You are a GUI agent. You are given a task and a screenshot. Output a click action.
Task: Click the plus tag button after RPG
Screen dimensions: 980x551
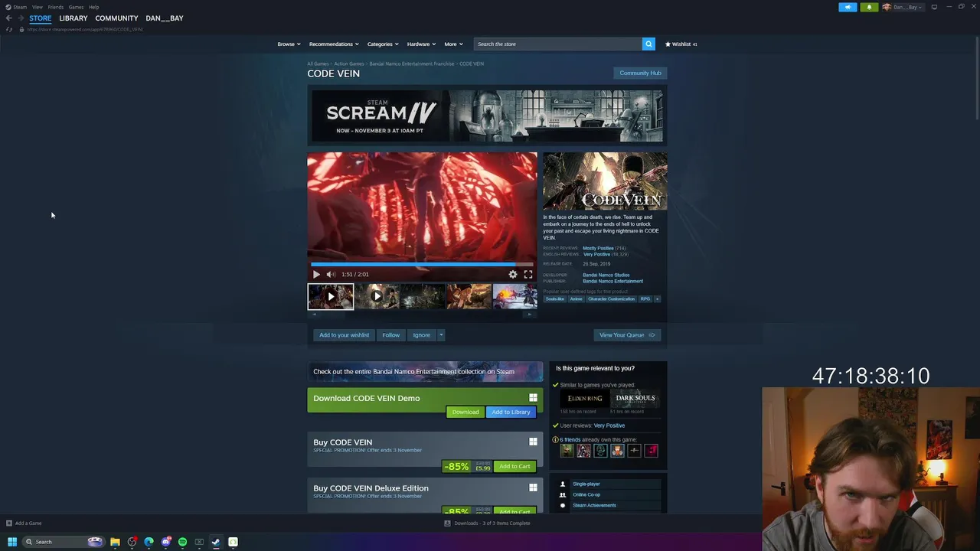pyautogui.click(x=657, y=299)
